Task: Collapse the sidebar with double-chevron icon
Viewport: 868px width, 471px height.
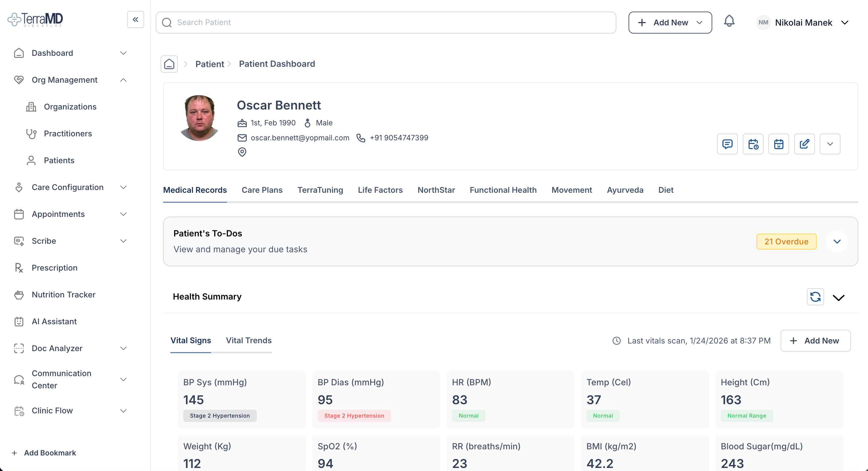Action: (136, 20)
